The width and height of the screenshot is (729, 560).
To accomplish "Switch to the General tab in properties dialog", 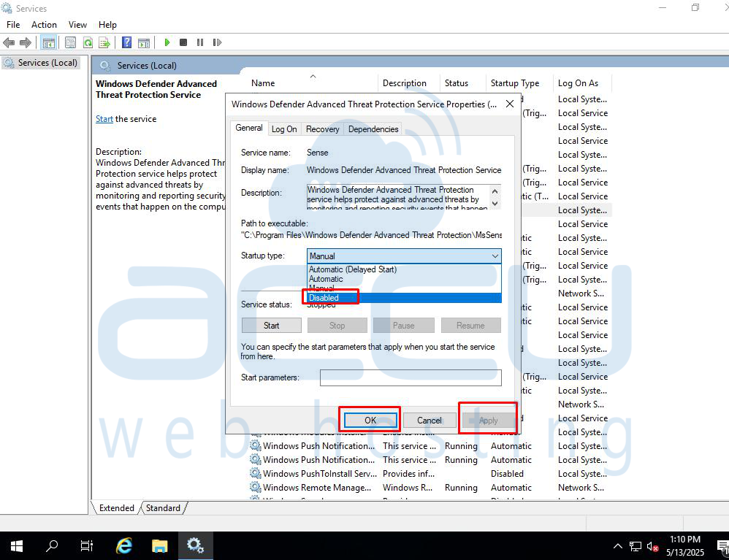I will 249,128.
